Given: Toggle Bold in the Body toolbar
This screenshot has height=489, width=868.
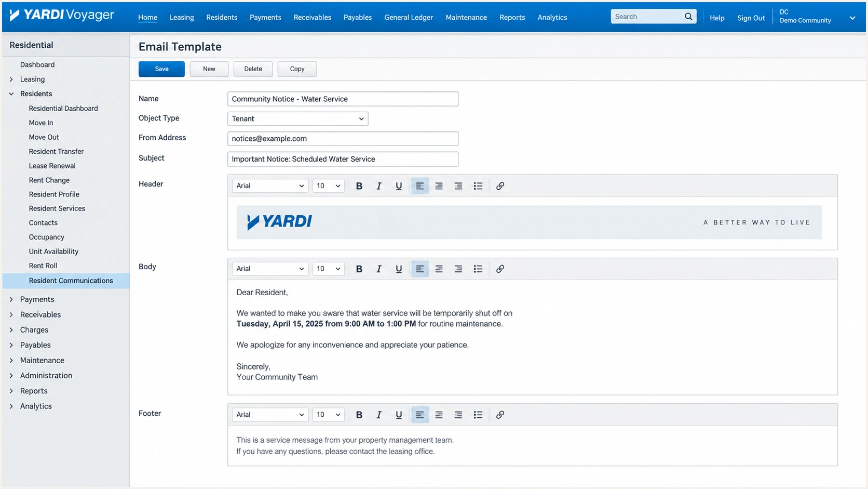Looking at the screenshot, I should tap(359, 269).
